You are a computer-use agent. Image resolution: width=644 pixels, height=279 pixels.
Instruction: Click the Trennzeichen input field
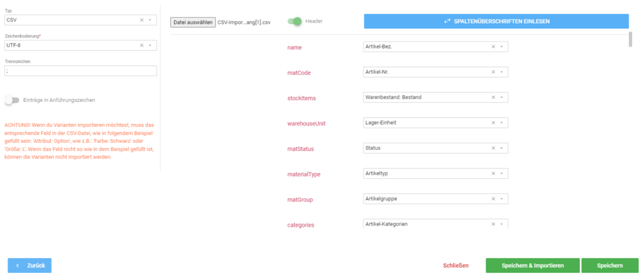tap(81, 71)
